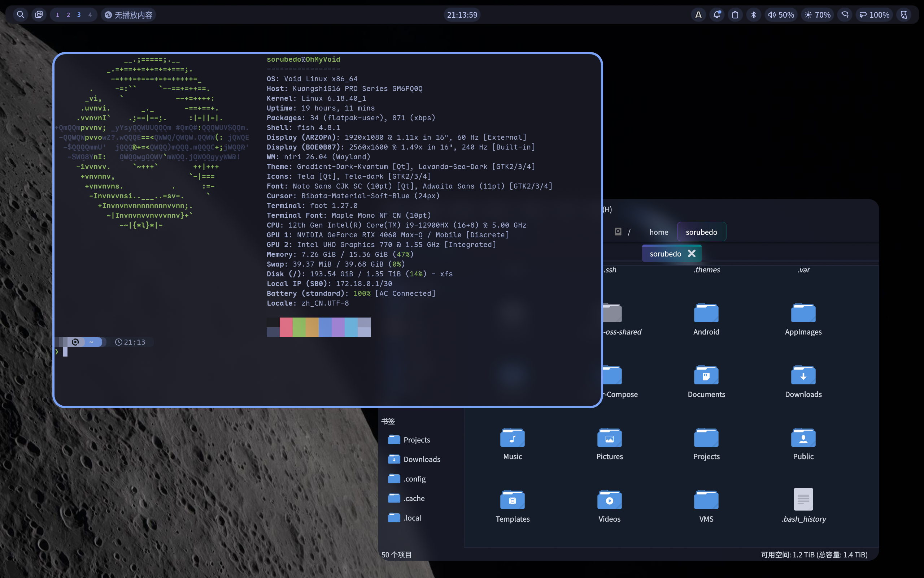Select the .ssh folder label
The image size is (924, 578).
(610, 269)
